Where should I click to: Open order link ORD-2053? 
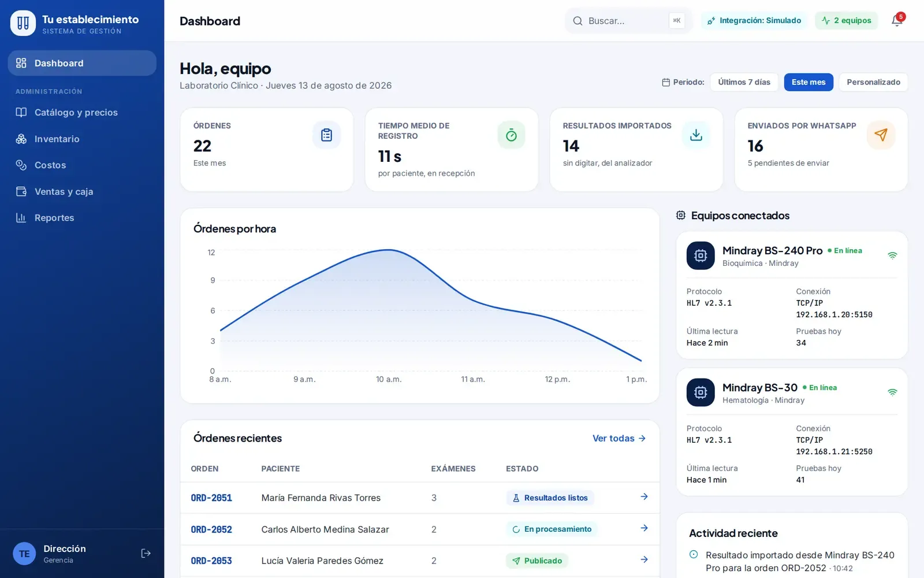pyautogui.click(x=211, y=561)
